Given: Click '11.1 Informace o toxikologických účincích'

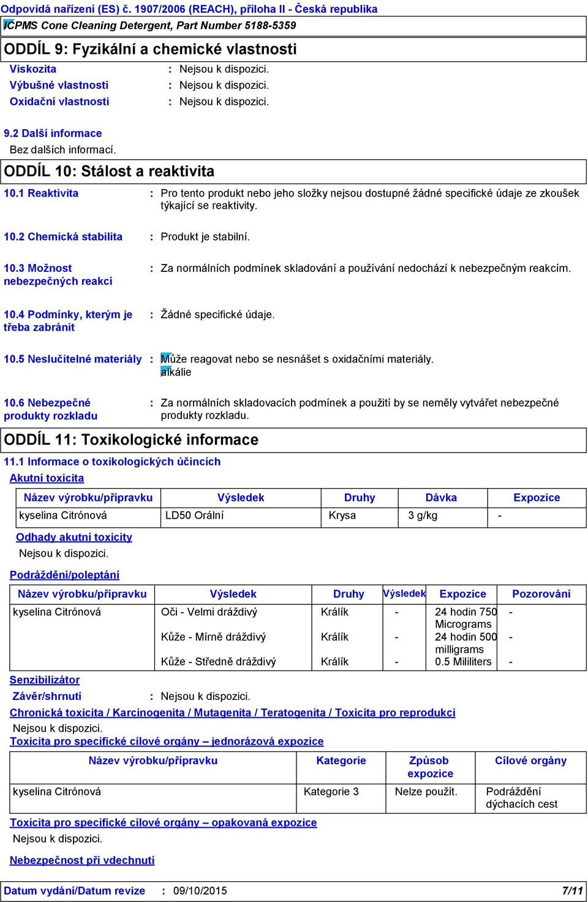Looking at the screenshot, I should click(x=112, y=462).
